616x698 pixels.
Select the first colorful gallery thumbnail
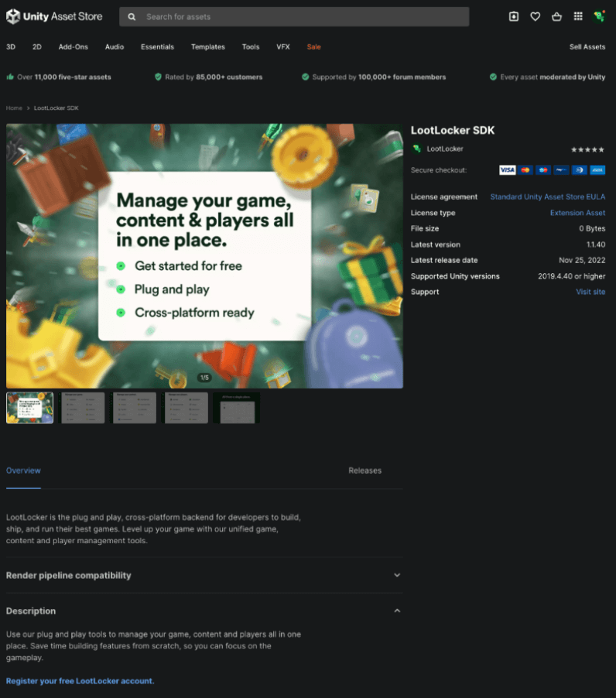click(x=29, y=408)
